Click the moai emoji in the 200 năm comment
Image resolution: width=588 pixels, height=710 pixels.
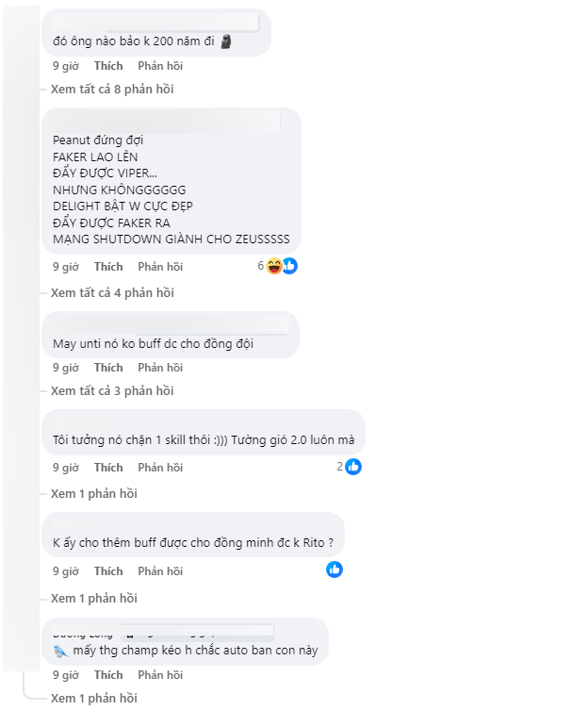click(x=226, y=41)
